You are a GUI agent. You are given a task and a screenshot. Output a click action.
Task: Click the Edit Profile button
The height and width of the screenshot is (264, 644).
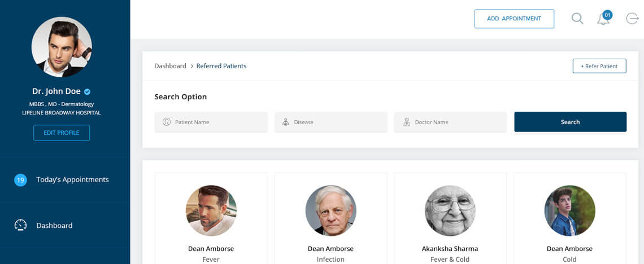[62, 133]
